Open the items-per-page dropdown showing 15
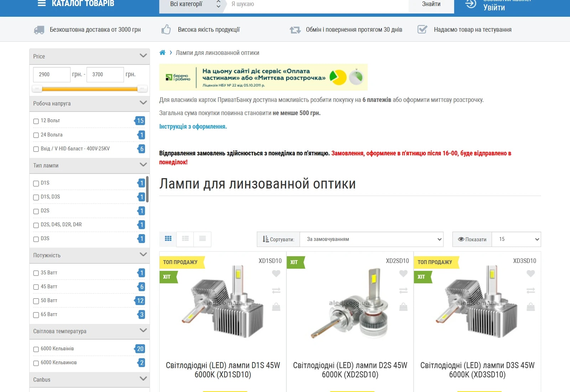 click(x=516, y=239)
